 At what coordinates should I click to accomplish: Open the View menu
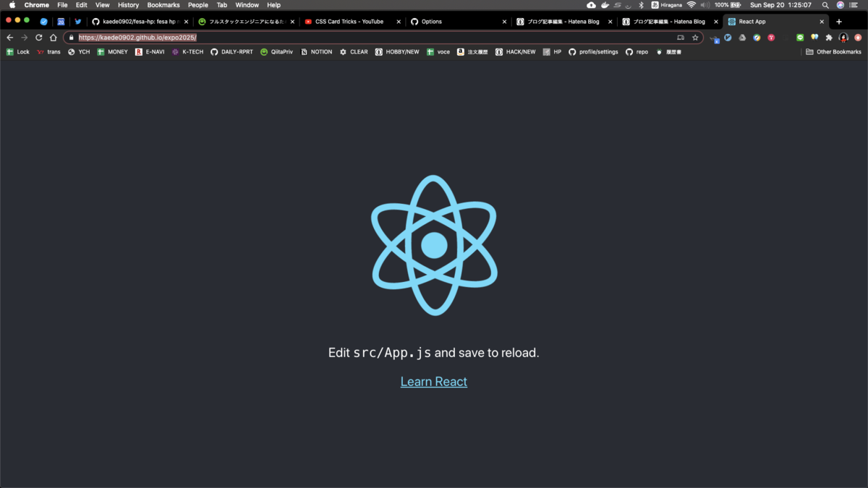[103, 5]
